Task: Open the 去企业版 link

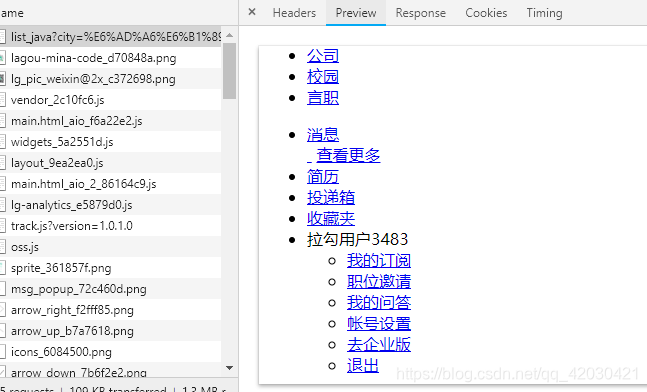Action: (x=379, y=345)
